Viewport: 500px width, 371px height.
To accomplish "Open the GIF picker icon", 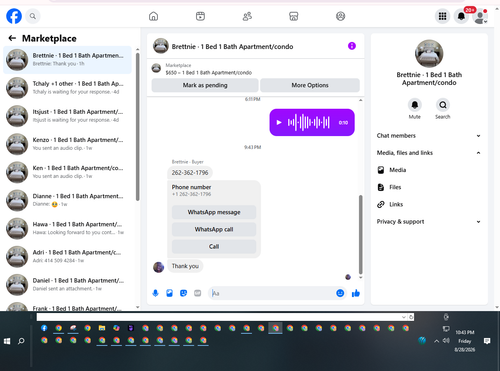I will point(198,293).
